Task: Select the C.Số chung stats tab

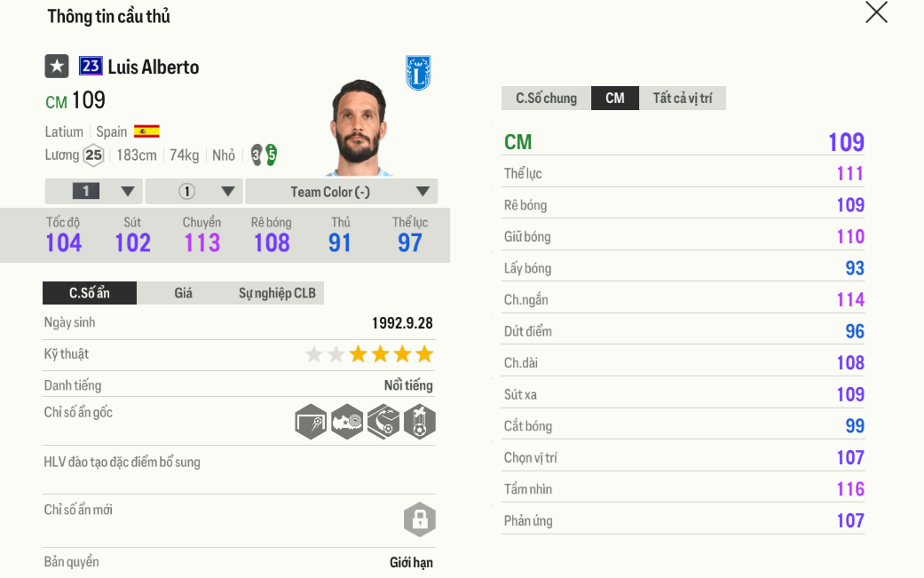Action: (x=546, y=98)
